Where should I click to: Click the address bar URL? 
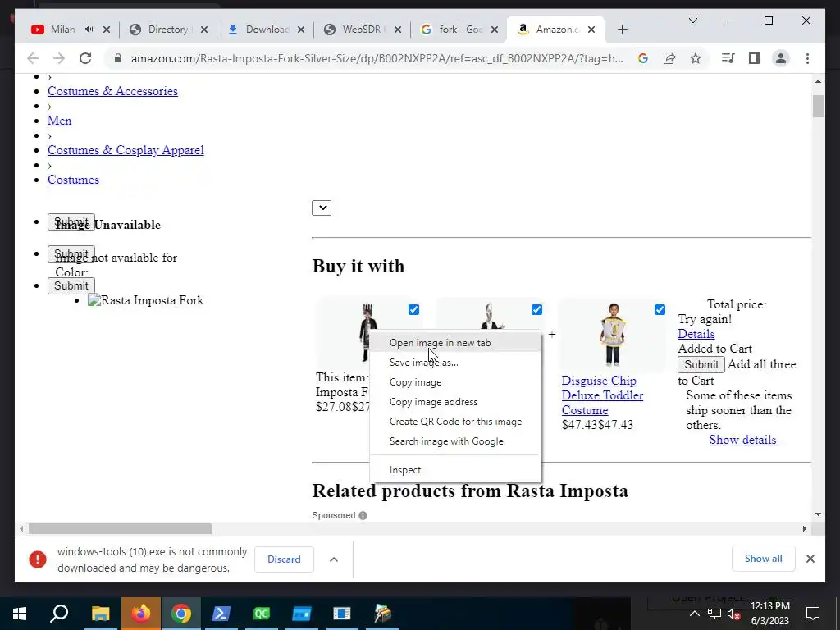[x=377, y=58]
